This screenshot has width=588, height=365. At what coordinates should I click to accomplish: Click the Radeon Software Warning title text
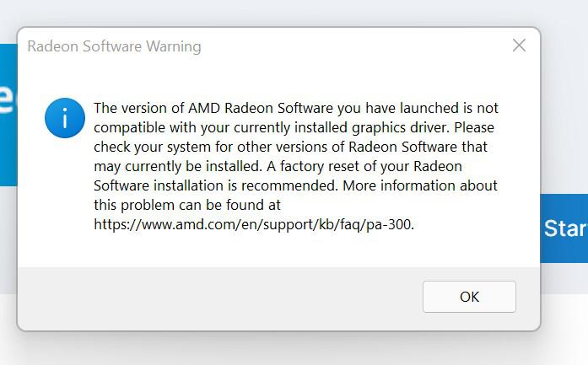click(114, 46)
